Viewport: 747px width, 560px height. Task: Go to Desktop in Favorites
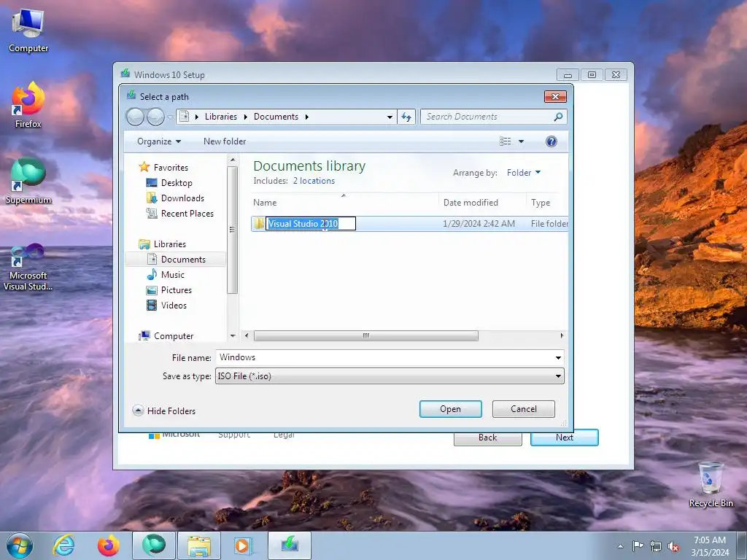coord(177,183)
